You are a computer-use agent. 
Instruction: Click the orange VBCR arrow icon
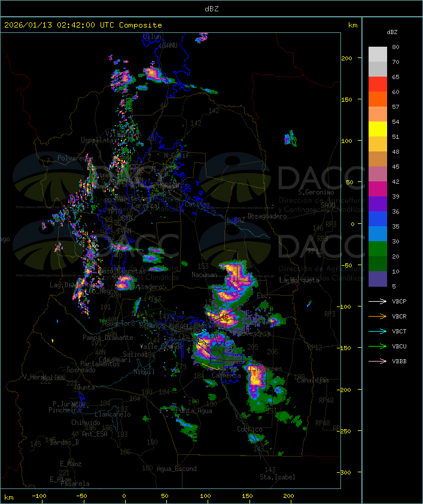point(378,316)
